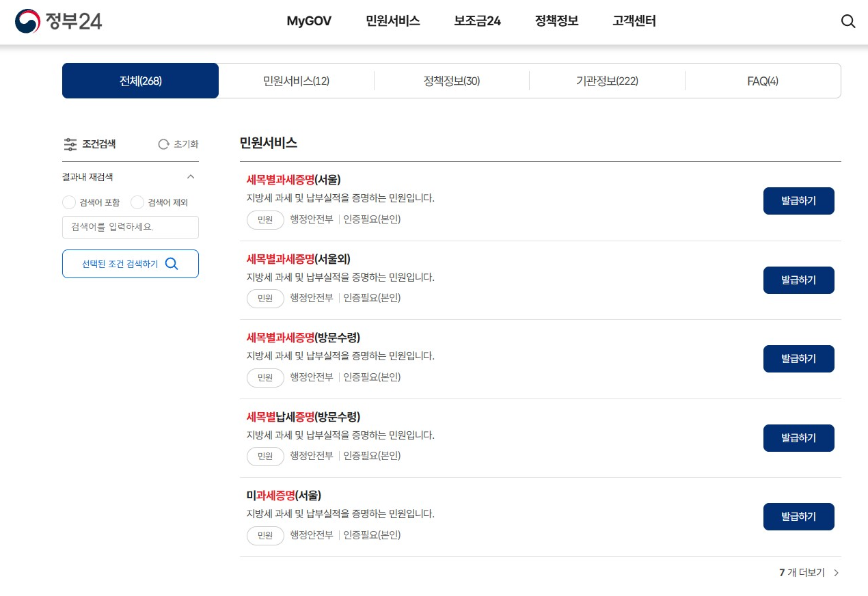Click 인증필요(본인) under 미과세증명(서울)

[x=372, y=534]
